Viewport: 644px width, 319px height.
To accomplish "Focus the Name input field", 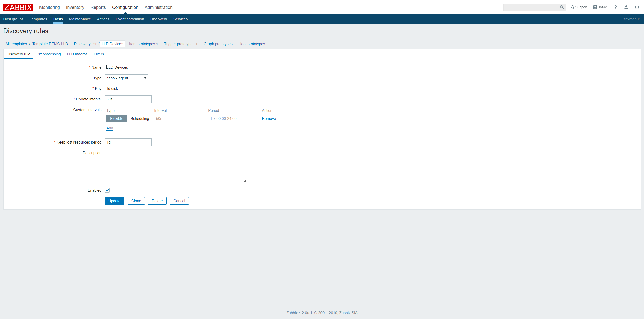I will click(176, 67).
